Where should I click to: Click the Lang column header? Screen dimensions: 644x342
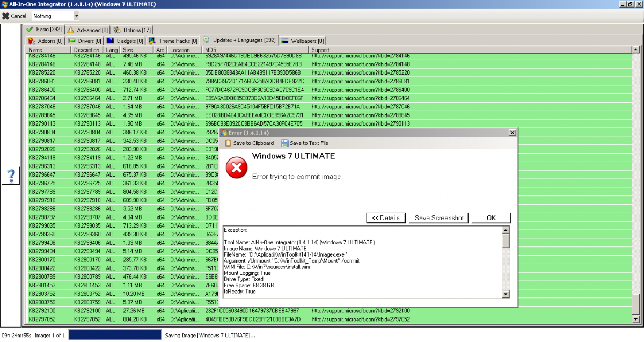click(113, 50)
